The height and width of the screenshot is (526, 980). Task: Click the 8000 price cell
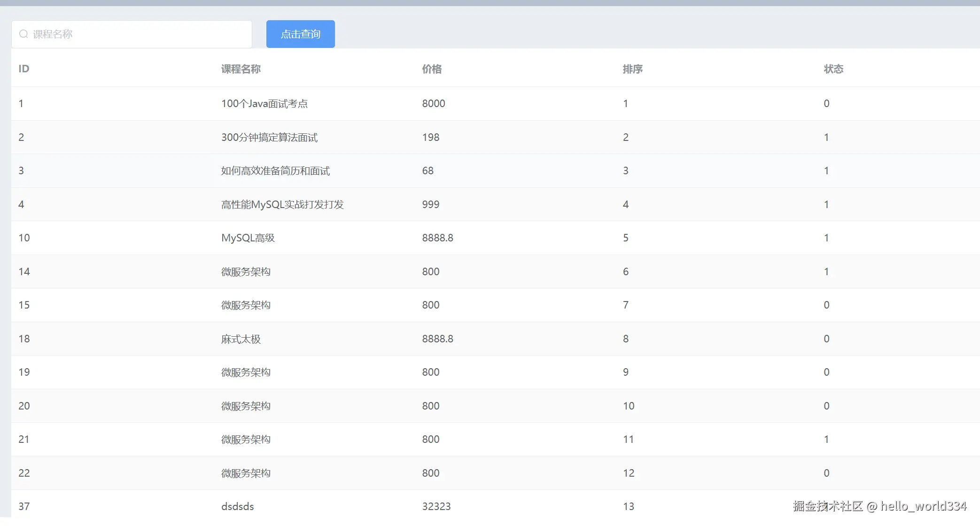(x=433, y=103)
